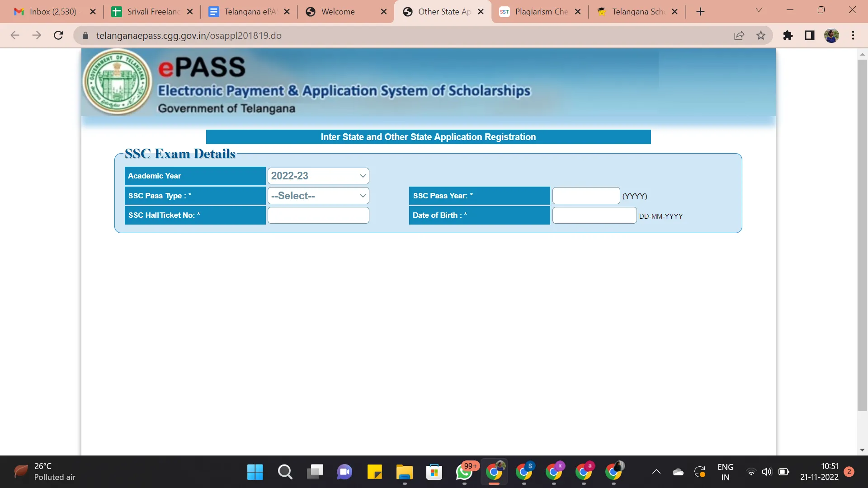Click the browser refresh button
The image size is (868, 488).
[x=58, y=36]
